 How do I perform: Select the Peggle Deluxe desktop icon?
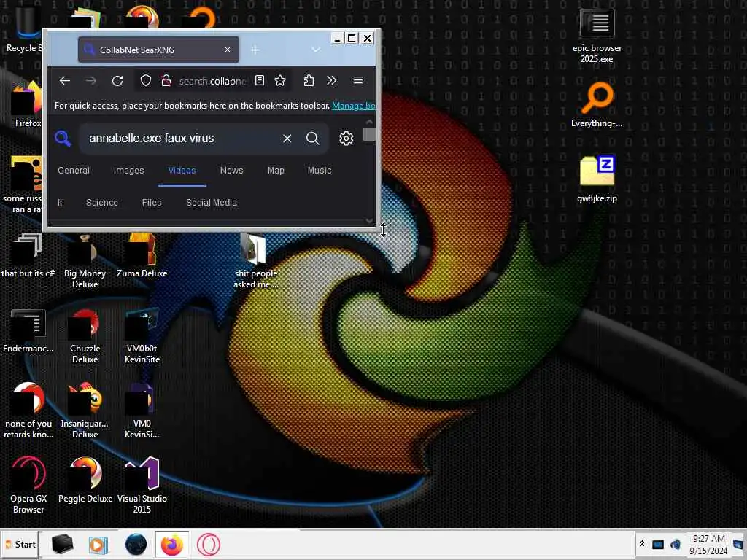coord(85,480)
